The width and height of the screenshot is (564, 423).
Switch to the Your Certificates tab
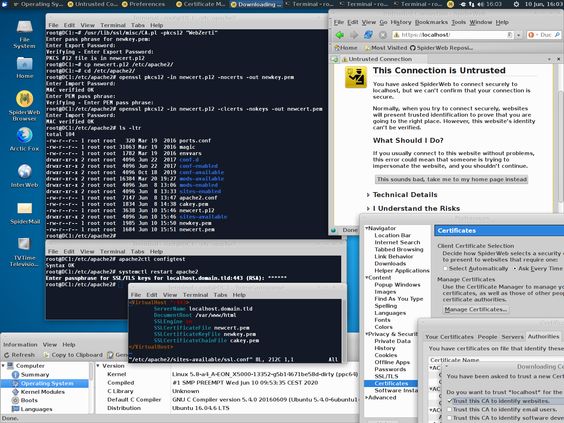(x=449, y=337)
